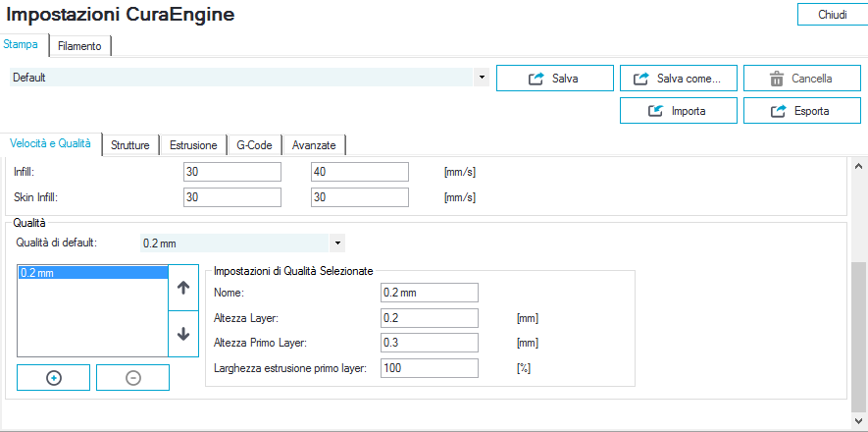Image resolution: width=868 pixels, height=432 pixels.
Task: Add a new quality profile
Action: coord(54,378)
